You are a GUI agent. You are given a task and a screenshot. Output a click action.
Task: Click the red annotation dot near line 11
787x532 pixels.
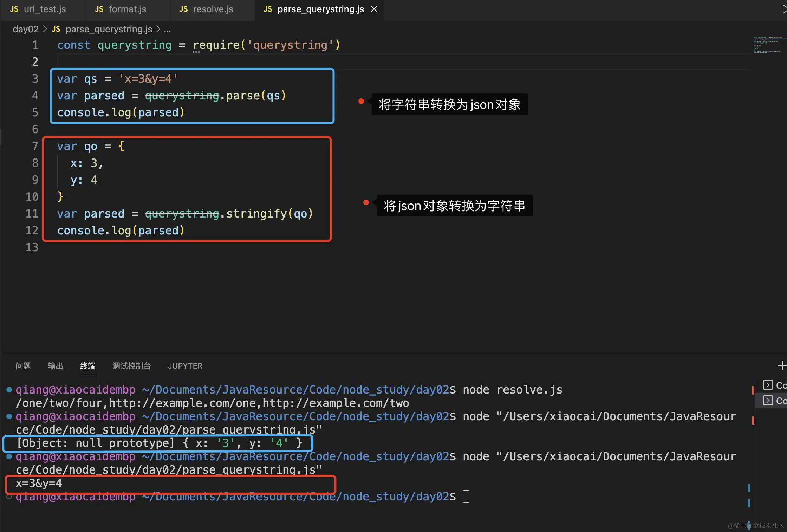[x=366, y=202]
